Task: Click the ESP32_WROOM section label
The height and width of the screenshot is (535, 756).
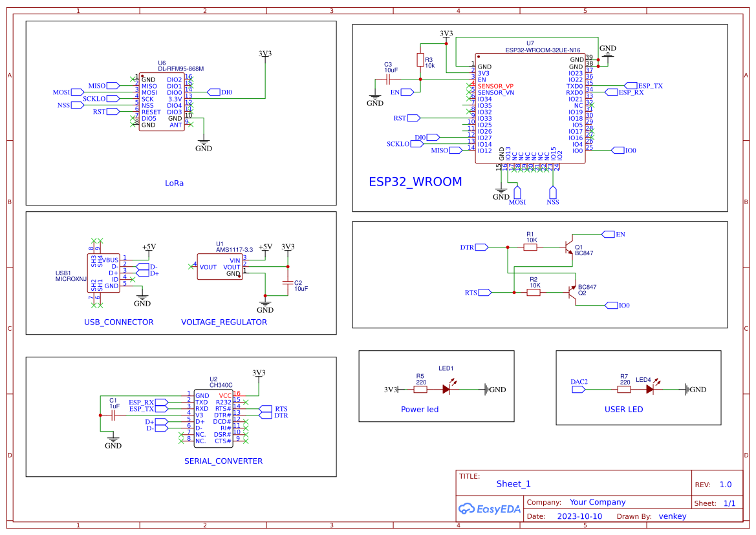Action: pos(416,182)
